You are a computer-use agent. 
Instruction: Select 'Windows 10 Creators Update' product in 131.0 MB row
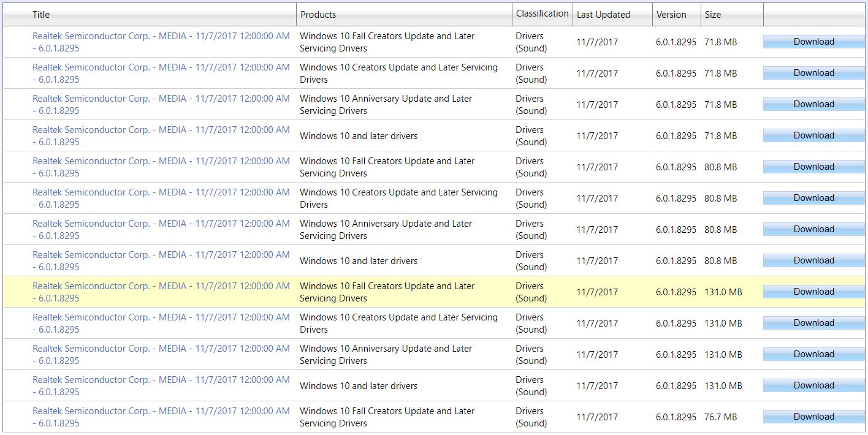coord(398,323)
